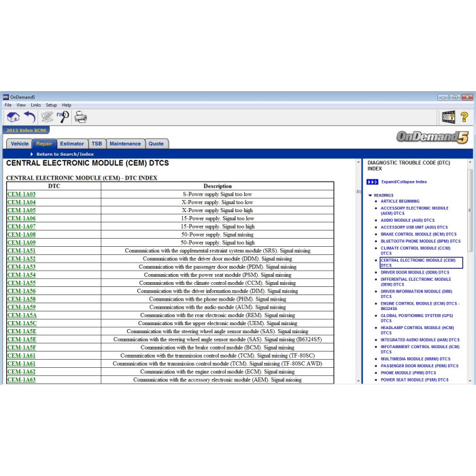Open DTC link CEM-1A58
Image resolution: width=476 pixels, height=476 pixels.
pyautogui.click(x=21, y=299)
